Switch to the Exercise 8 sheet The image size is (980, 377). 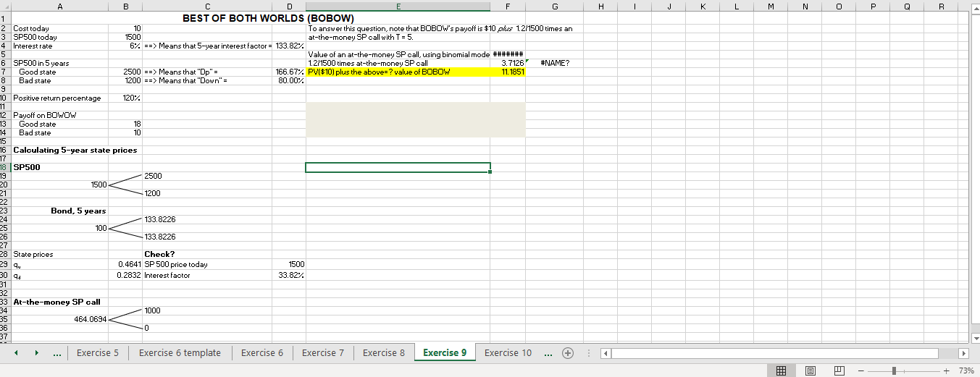384,353
